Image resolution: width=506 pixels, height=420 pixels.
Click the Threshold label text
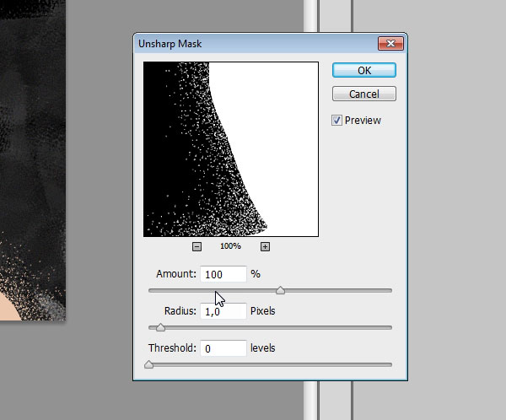click(x=172, y=347)
